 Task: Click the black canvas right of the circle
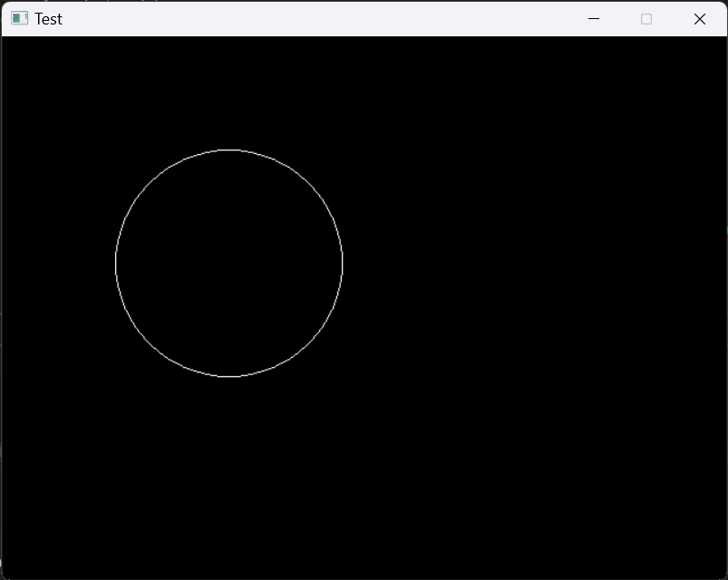click(508, 262)
